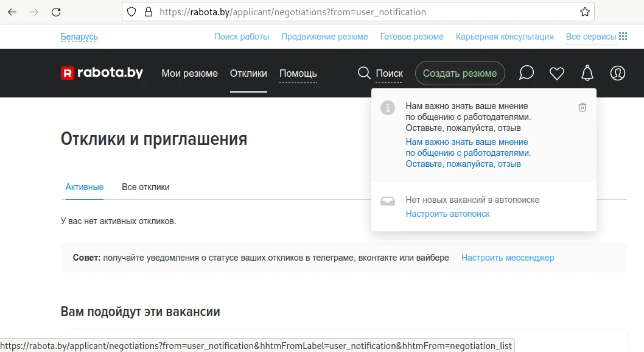The image size is (644, 352).
Task: Open the Все сервисы grid icon
Action: 623,36
